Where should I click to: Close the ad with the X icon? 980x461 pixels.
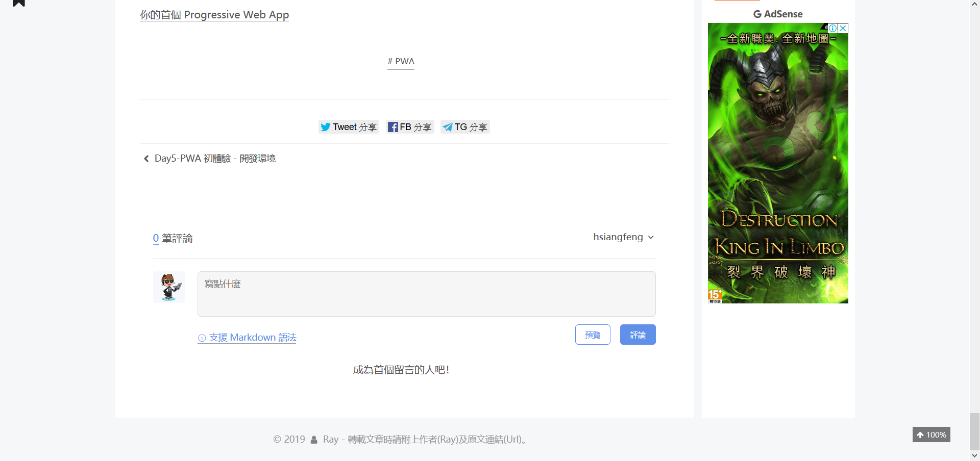point(843,28)
